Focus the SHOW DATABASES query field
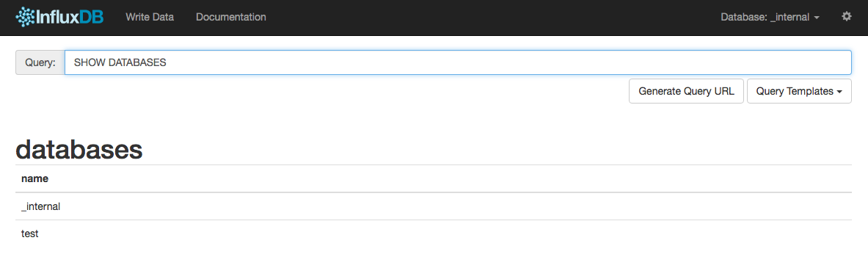The width and height of the screenshot is (868, 268). (459, 62)
